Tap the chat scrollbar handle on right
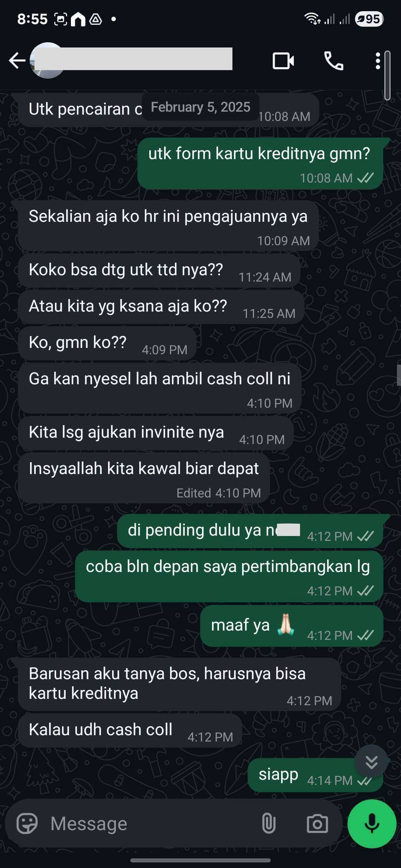401x868 pixels. click(x=398, y=375)
